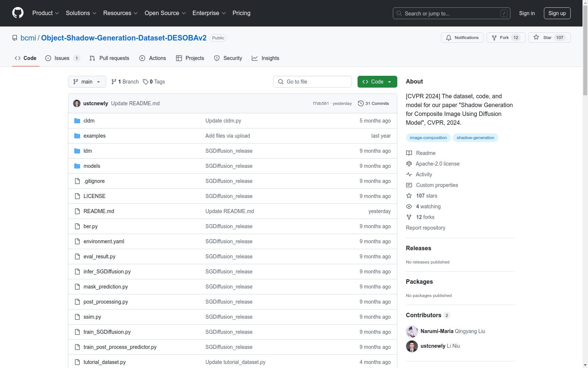
Task: Switch to the Insights tab
Action: pyautogui.click(x=265, y=58)
